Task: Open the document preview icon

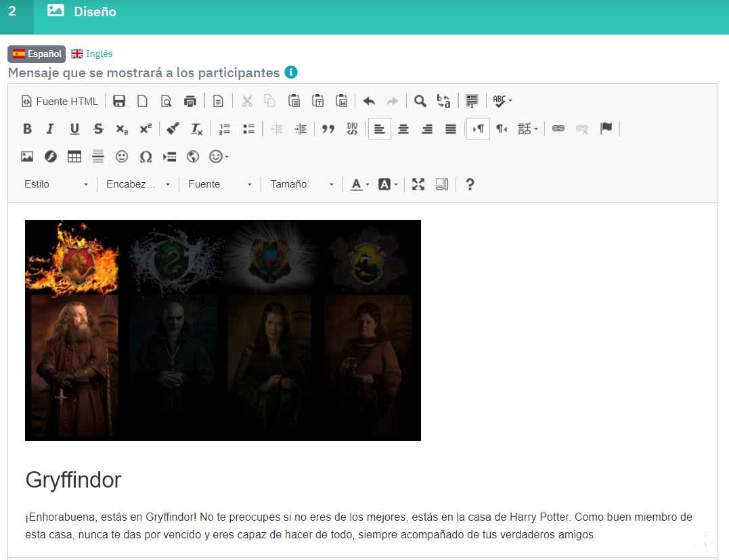Action: [x=166, y=101]
